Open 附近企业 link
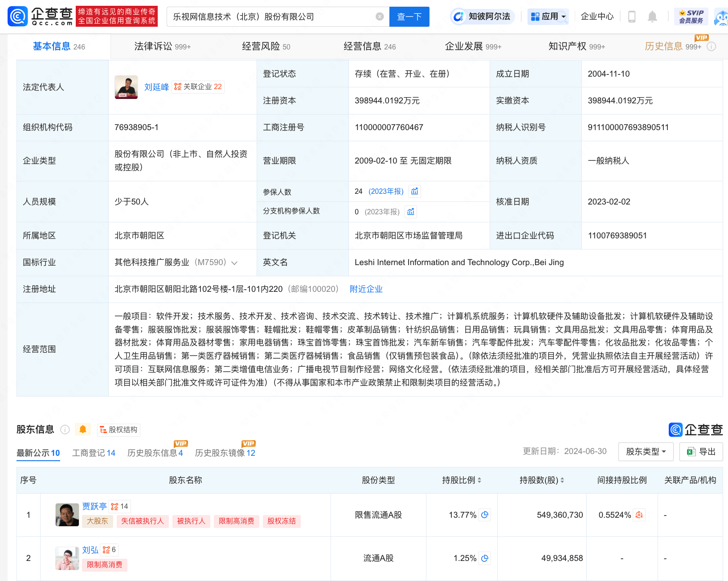Image resolution: width=728 pixels, height=581 pixels. coord(366,289)
